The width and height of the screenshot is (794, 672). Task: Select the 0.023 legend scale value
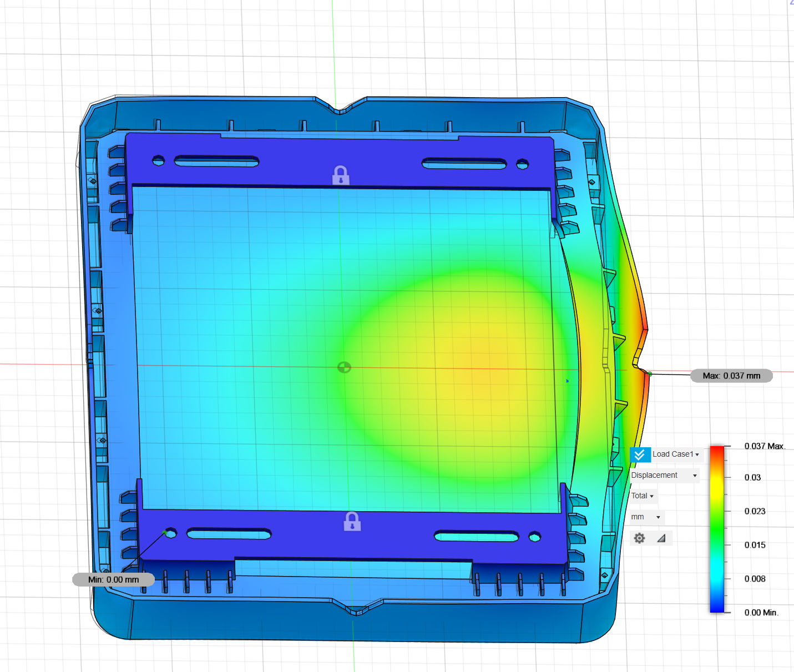click(x=755, y=512)
